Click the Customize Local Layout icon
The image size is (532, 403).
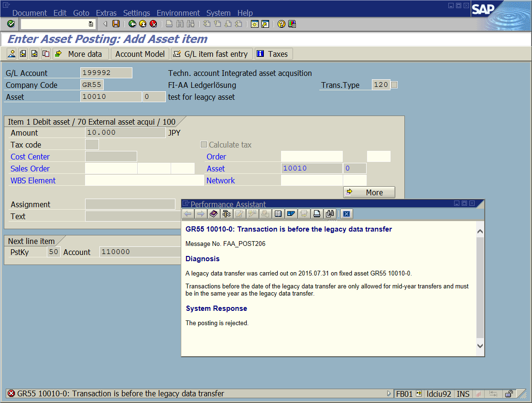292,24
